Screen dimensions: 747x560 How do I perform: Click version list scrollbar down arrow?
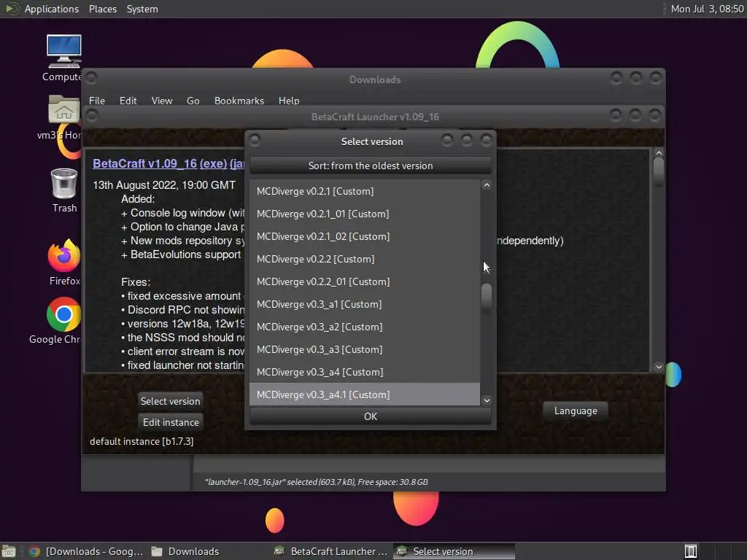(x=487, y=400)
